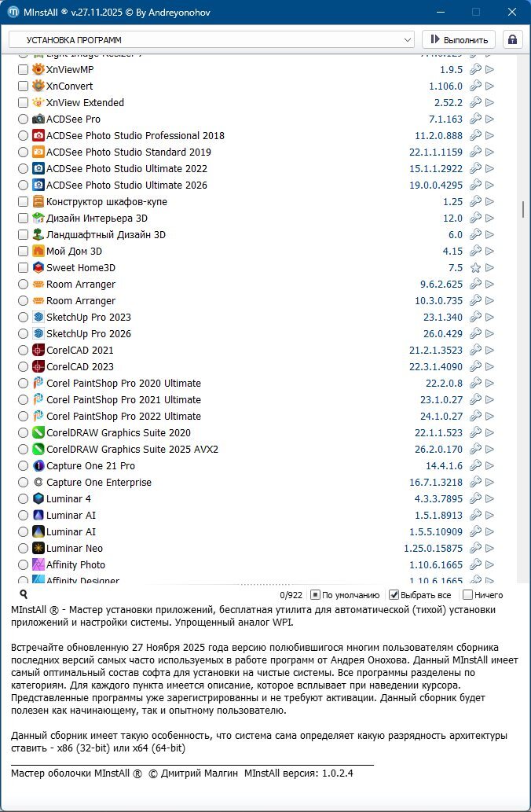Click the play arrow for SketchUp Pro 2026
This screenshot has width=531, height=812.
click(490, 334)
